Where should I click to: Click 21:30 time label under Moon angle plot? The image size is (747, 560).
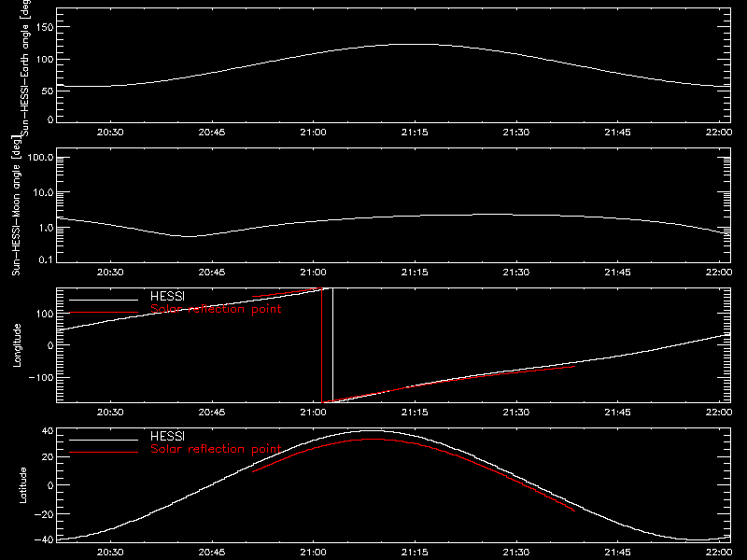point(516,273)
